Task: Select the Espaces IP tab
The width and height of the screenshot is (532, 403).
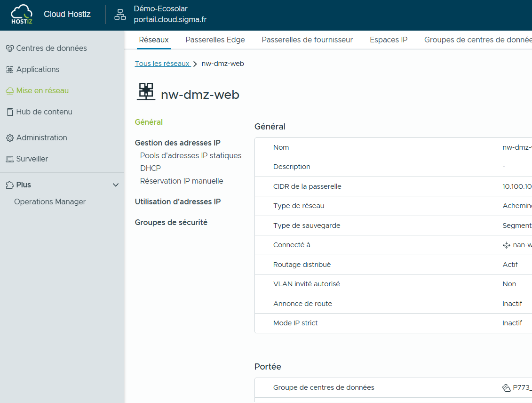Action: 389,40
